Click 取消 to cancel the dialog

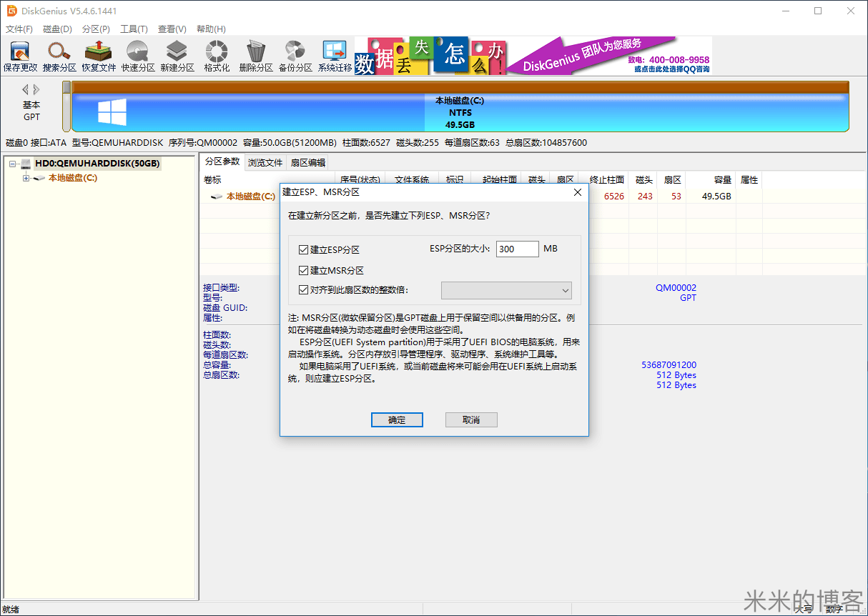pos(470,419)
